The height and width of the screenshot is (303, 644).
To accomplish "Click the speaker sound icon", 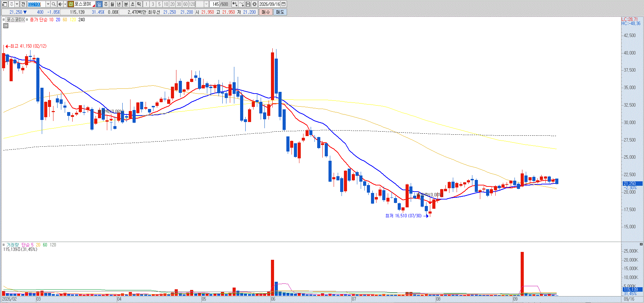I will 60,4.
